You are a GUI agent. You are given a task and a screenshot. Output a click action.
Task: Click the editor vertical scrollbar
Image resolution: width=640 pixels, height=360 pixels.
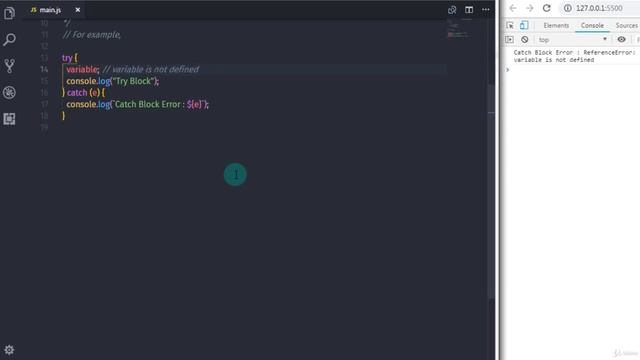(x=491, y=191)
